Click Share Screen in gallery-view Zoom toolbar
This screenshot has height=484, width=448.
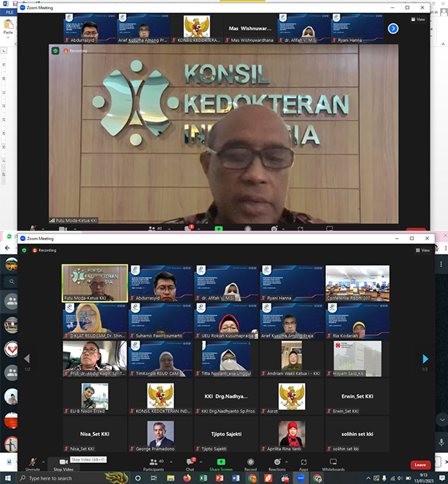point(221,464)
